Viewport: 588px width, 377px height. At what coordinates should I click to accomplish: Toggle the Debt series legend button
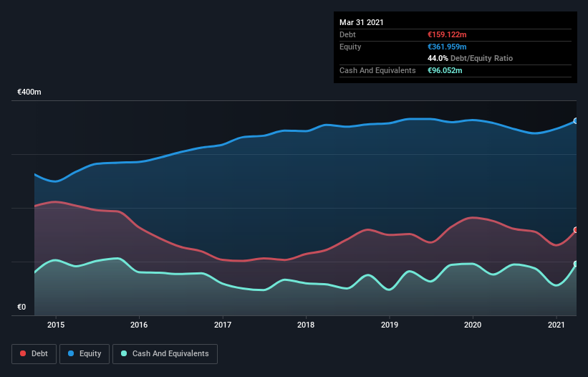[x=34, y=354]
